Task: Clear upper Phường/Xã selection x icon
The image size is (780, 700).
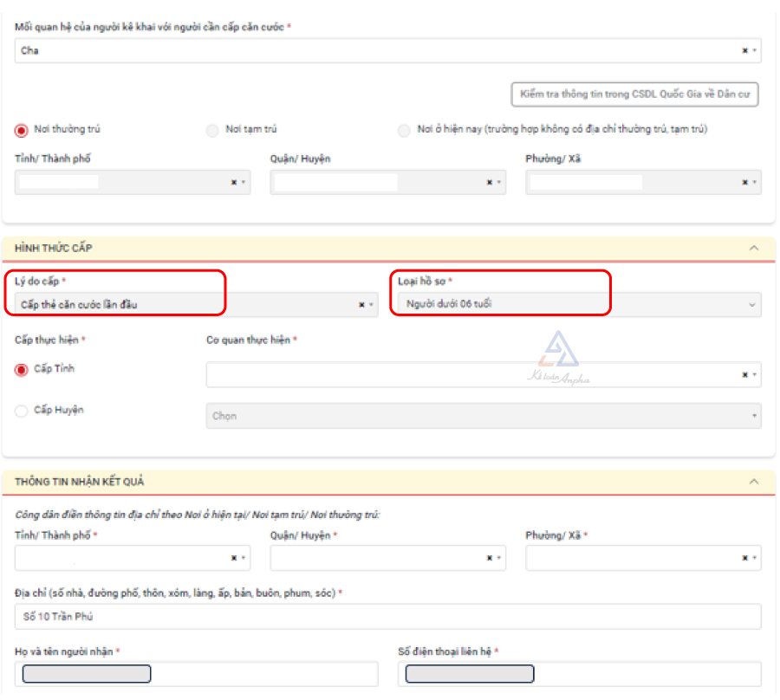Action: [744, 183]
